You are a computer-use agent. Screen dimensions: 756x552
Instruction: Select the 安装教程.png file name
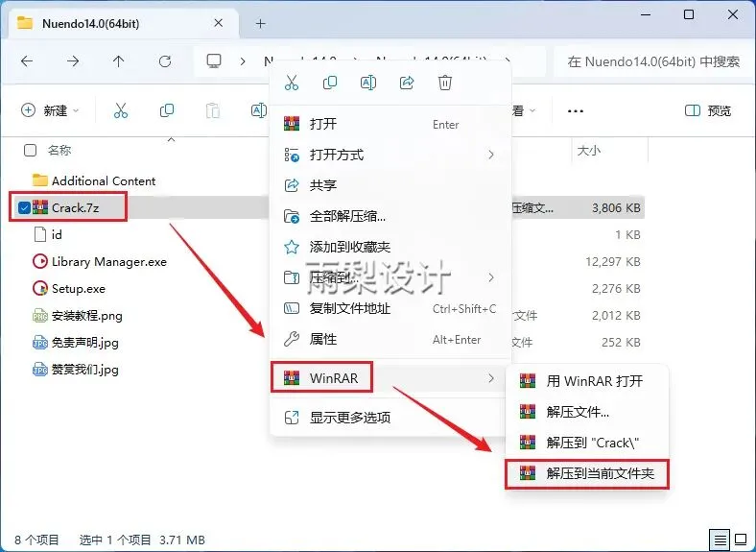[86, 316]
